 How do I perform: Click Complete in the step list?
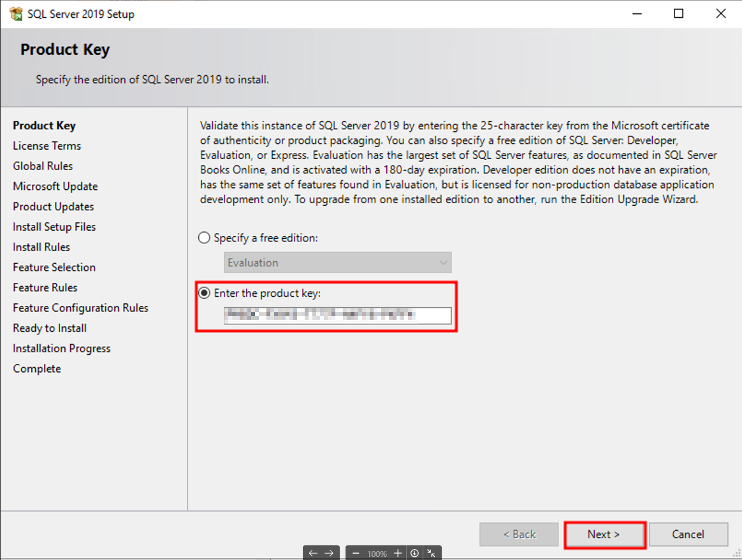click(37, 369)
